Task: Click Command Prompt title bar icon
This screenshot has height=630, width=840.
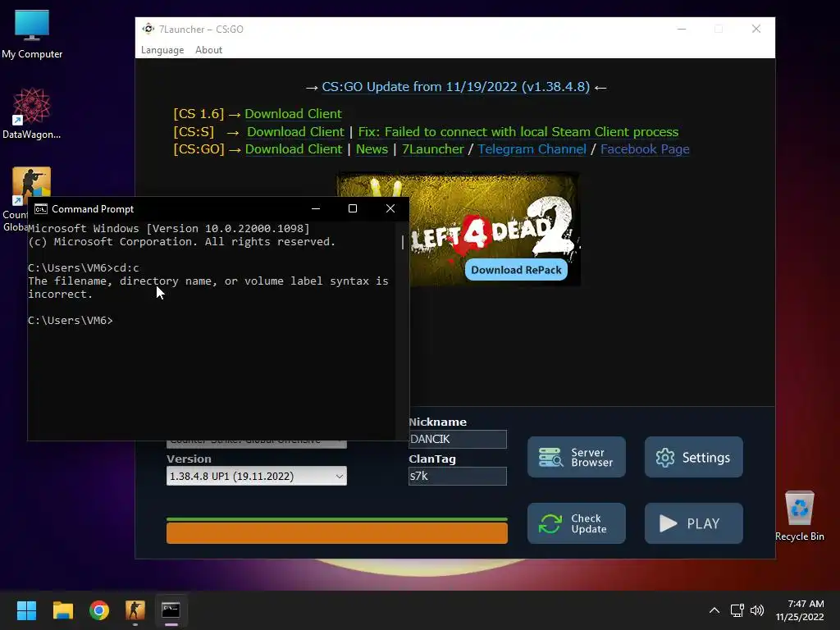Action: coord(41,209)
